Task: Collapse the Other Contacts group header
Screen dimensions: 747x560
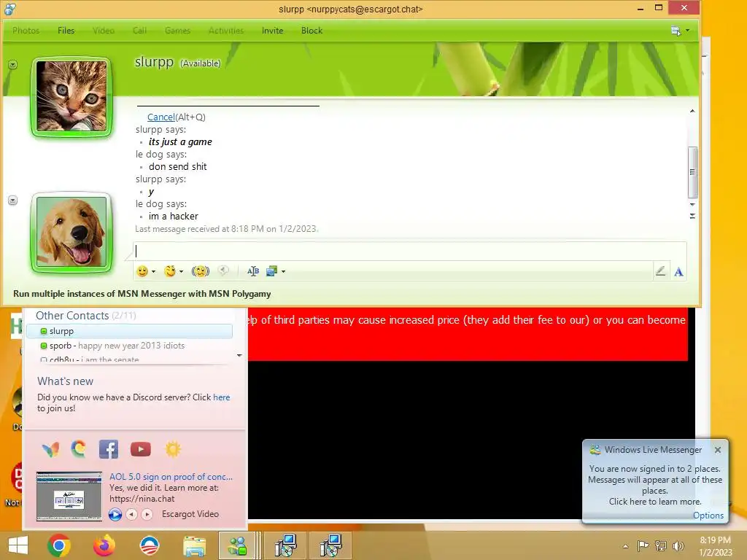Action: pyautogui.click(x=86, y=316)
